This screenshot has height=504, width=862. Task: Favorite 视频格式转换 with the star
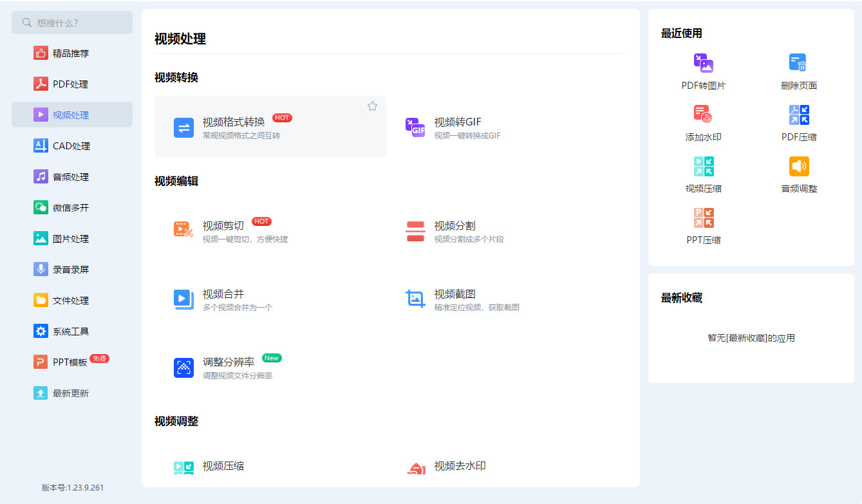point(372,106)
